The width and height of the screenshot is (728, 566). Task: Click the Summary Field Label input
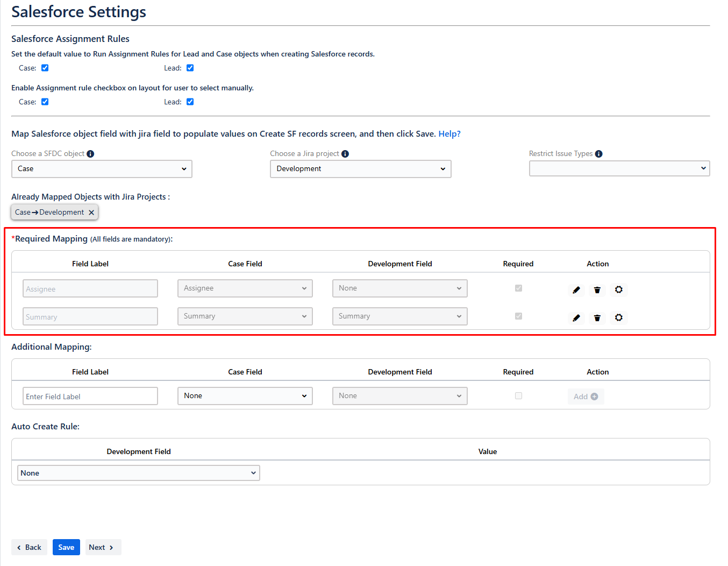point(90,316)
